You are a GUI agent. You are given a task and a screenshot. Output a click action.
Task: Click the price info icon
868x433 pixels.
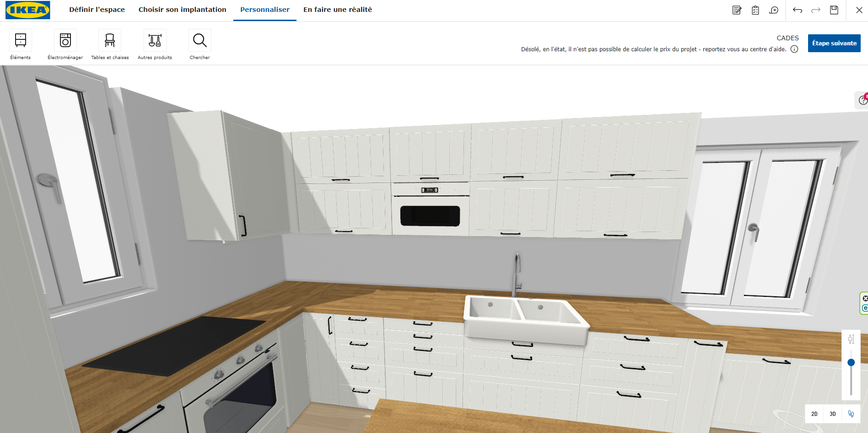(794, 49)
